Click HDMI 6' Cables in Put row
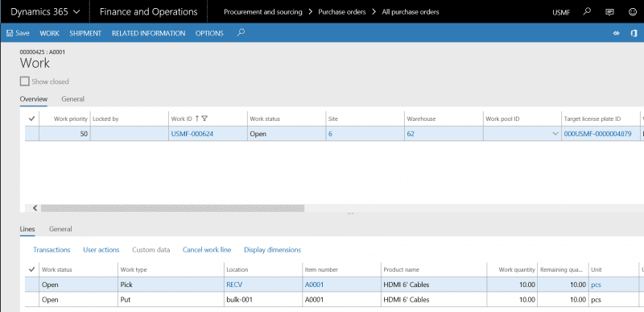The height and width of the screenshot is (312, 644). click(x=407, y=300)
